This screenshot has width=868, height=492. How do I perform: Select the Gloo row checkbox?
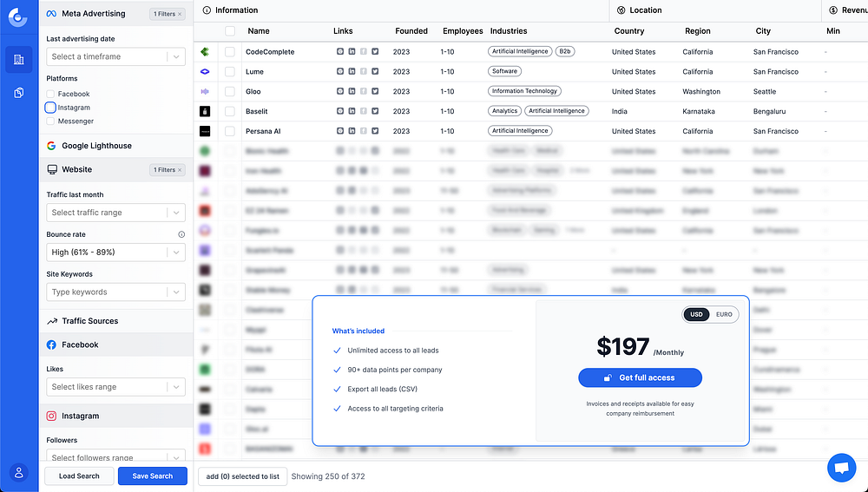point(230,91)
